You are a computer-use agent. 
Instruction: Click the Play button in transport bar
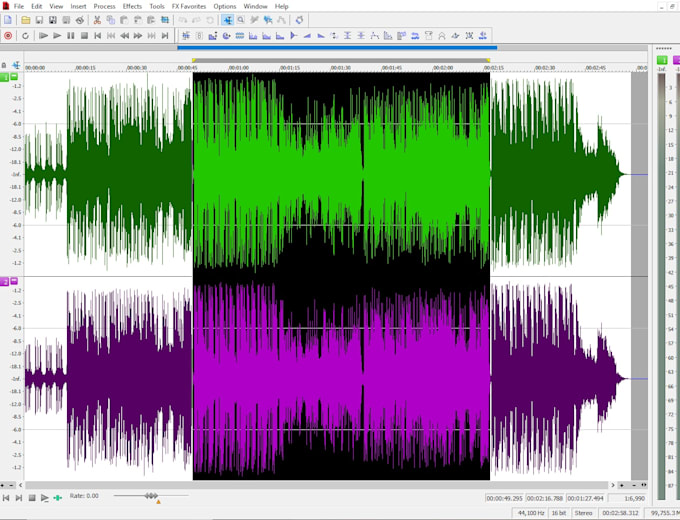tap(57, 36)
